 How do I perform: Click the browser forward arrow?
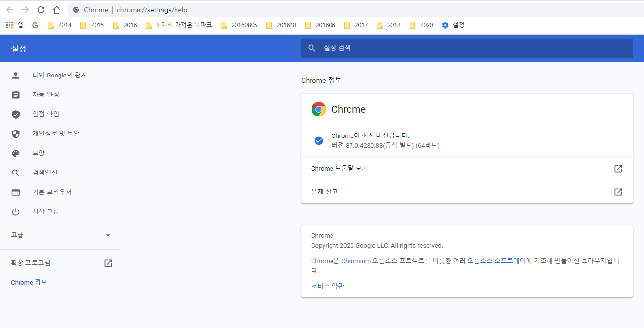pos(25,10)
